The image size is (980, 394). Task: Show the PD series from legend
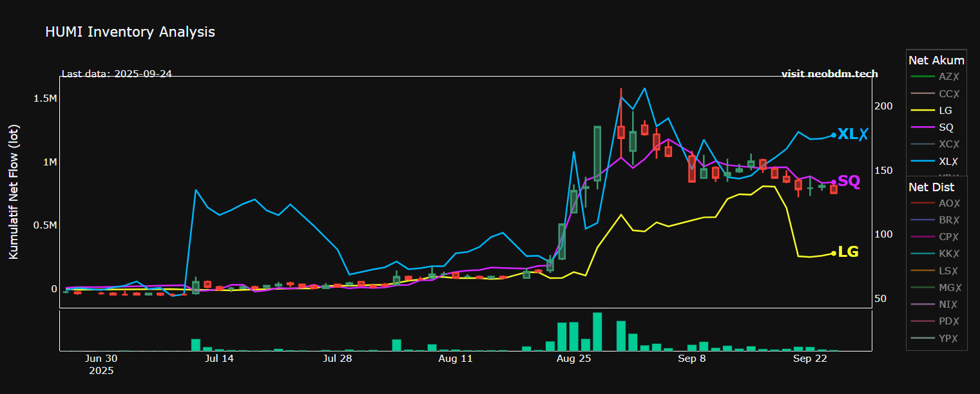(948, 321)
